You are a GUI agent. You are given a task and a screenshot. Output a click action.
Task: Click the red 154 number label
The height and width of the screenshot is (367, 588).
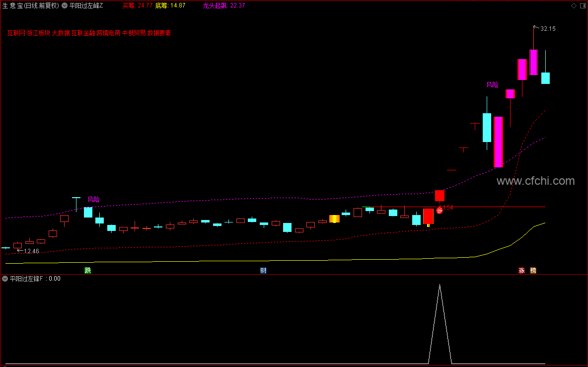(x=448, y=207)
